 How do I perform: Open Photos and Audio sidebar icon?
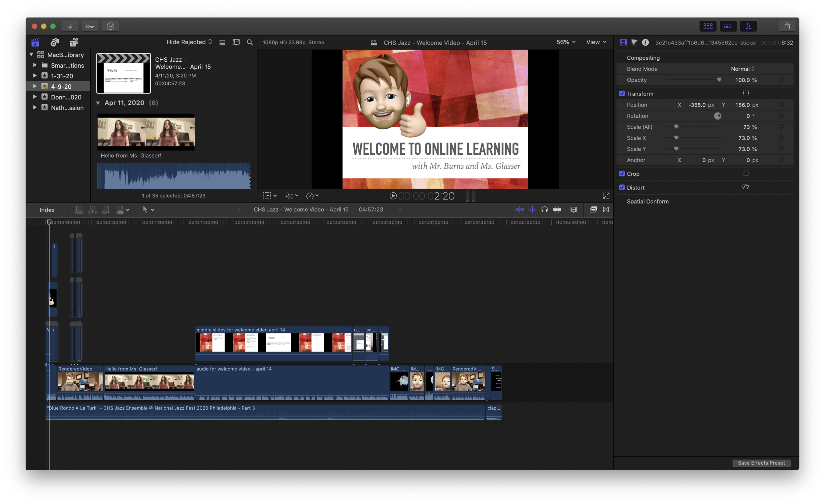point(54,42)
